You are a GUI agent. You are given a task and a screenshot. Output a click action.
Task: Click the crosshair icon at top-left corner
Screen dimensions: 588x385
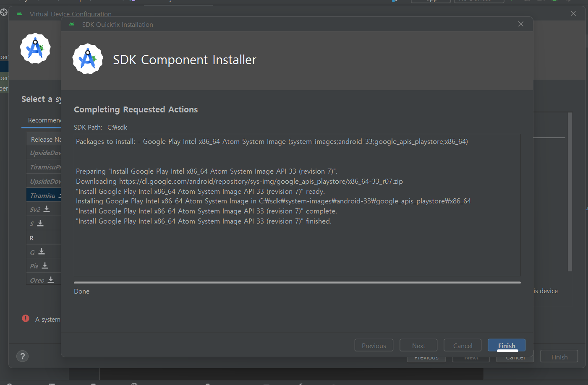(4, 12)
